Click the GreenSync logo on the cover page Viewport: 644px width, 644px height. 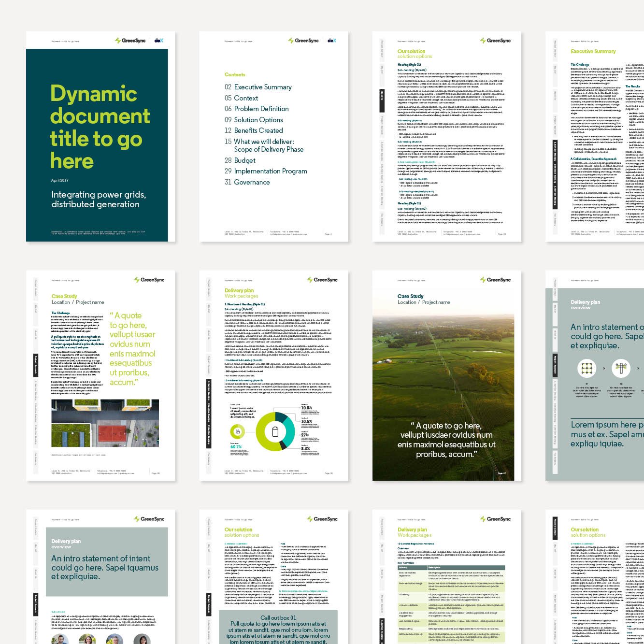(x=129, y=41)
